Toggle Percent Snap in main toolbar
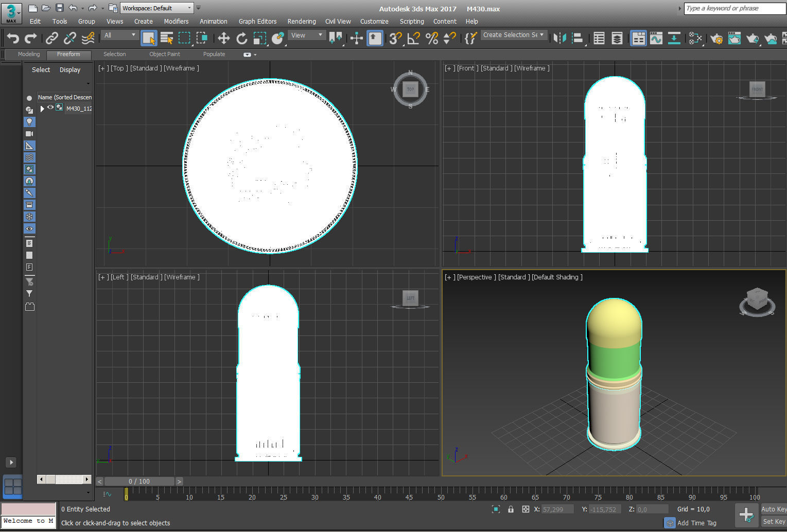This screenshot has width=787, height=532. (432, 38)
